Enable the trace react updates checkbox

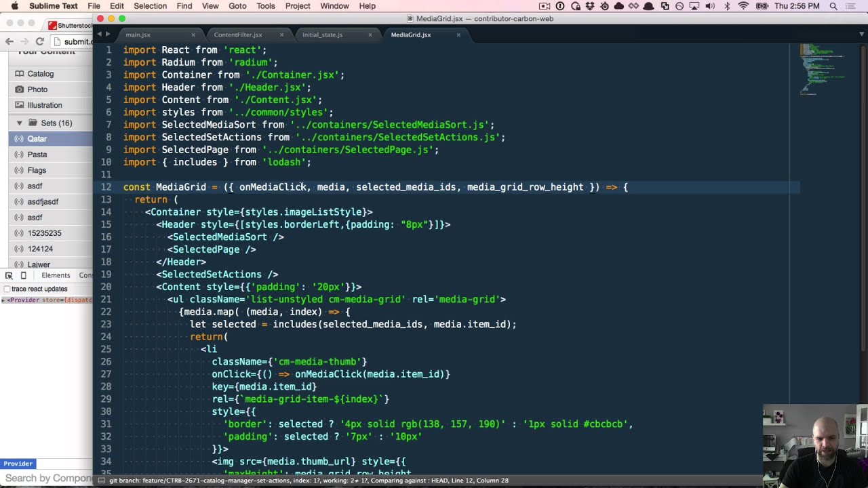click(x=7, y=289)
